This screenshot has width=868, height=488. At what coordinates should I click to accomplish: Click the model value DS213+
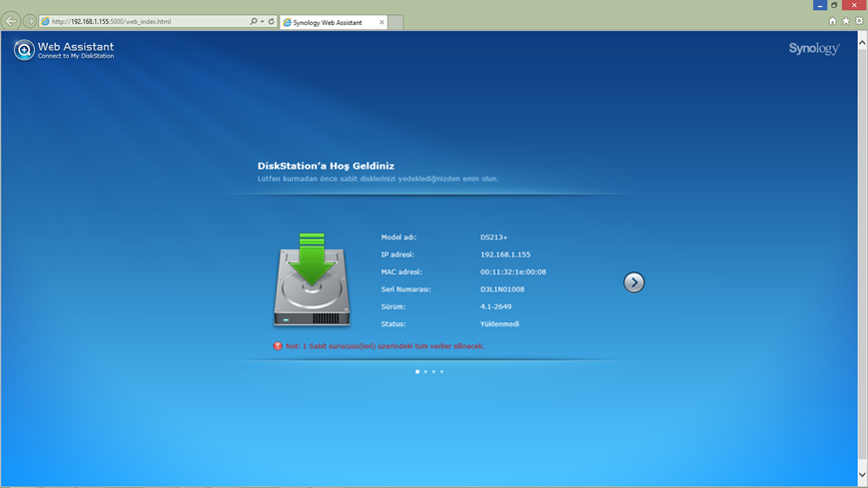point(493,238)
